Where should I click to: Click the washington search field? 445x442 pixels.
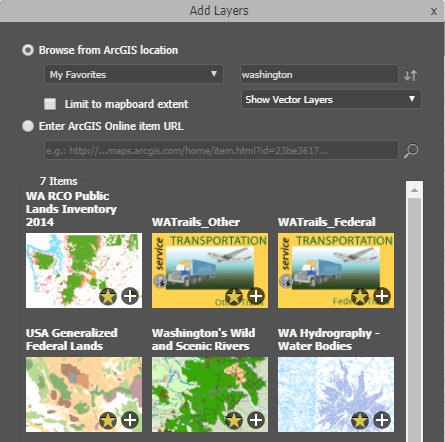319,74
